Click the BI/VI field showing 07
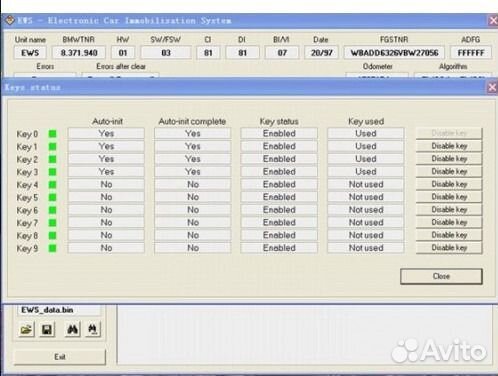 point(282,53)
